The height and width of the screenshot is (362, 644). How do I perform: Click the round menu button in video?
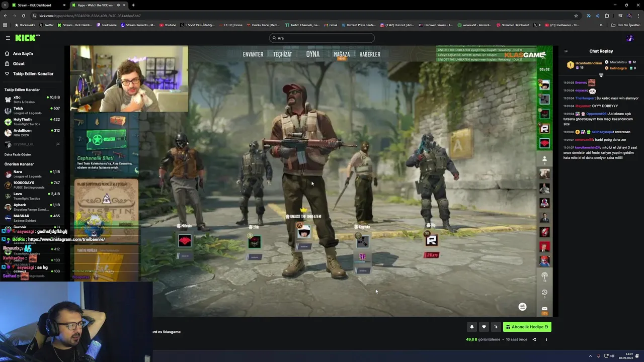pyautogui.click(x=522, y=307)
